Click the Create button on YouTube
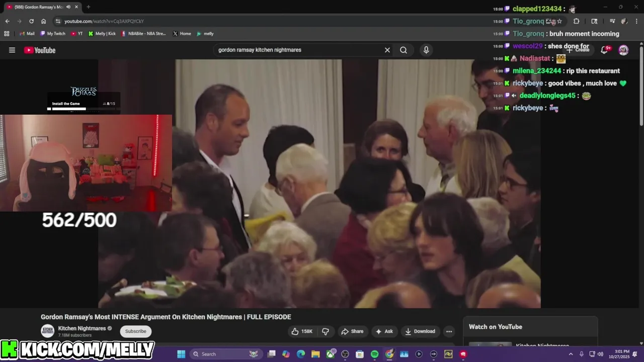 pos(579,49)
